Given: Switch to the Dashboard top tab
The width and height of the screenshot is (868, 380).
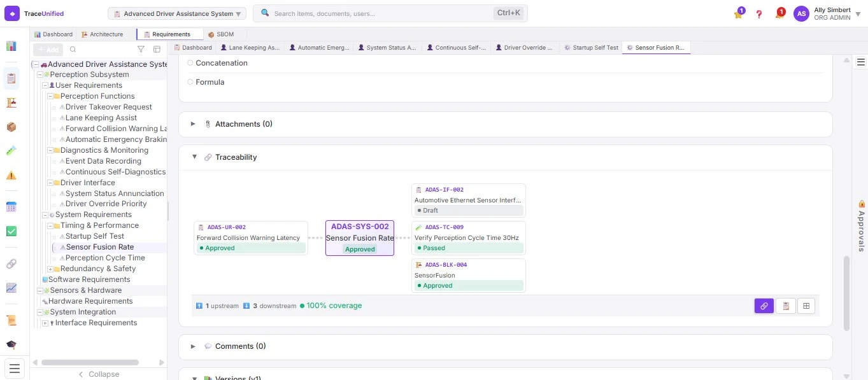Looking at the screenshot, I should [53, 34].
